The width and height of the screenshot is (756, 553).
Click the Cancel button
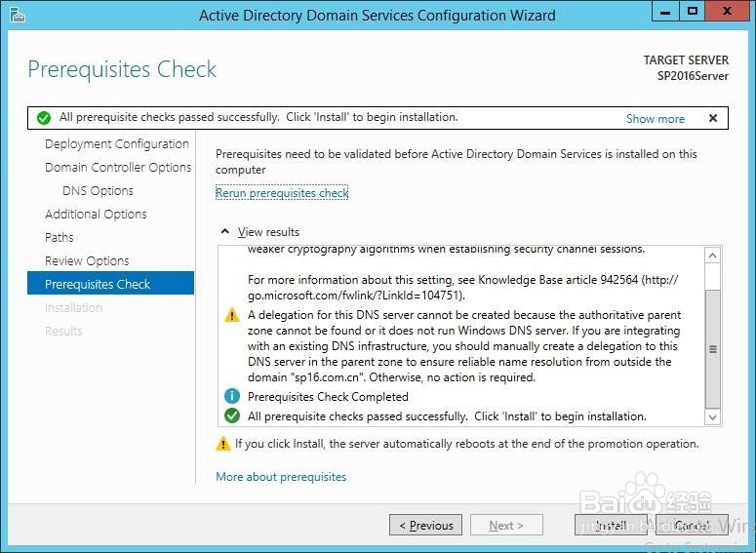pyautogui.click(x=692, y=525)
